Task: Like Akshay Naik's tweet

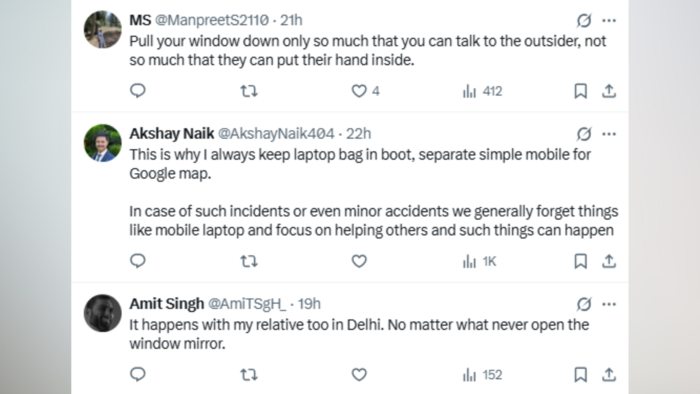Action: point(359,261)
